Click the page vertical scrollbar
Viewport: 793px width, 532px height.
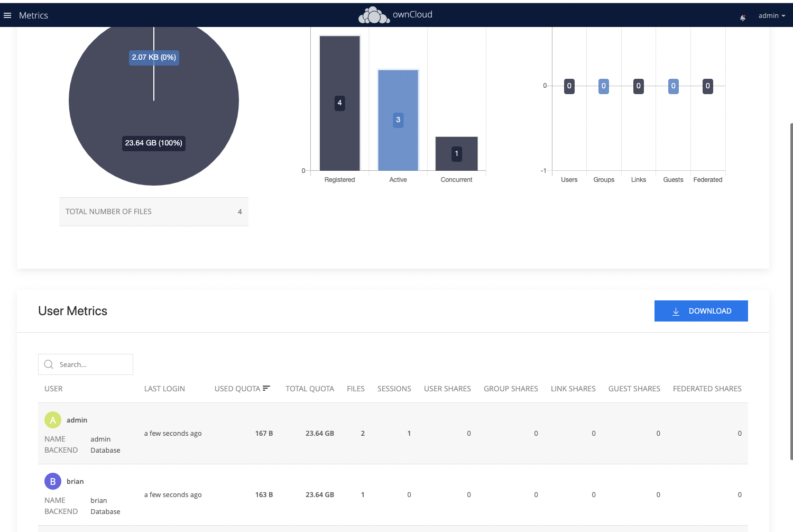click(791, 291)
